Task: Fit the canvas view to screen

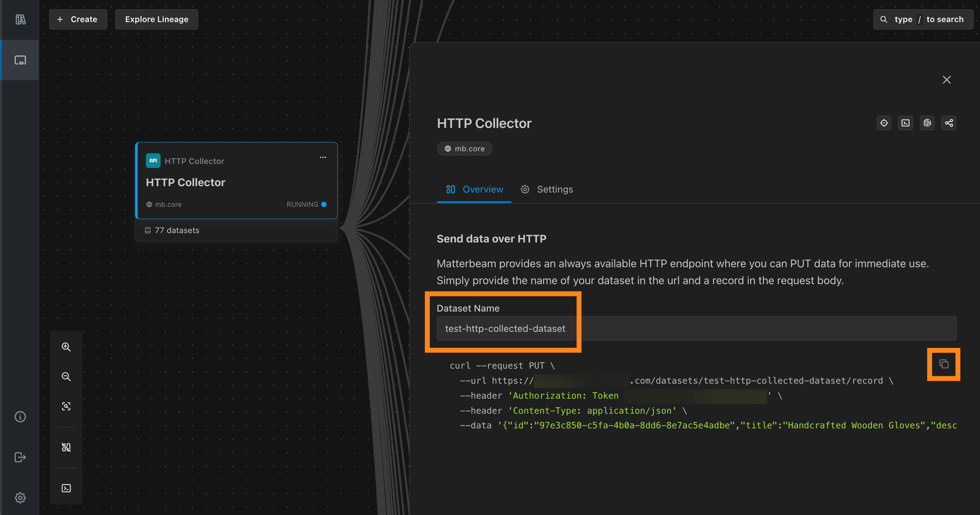Action: [66, 406]
